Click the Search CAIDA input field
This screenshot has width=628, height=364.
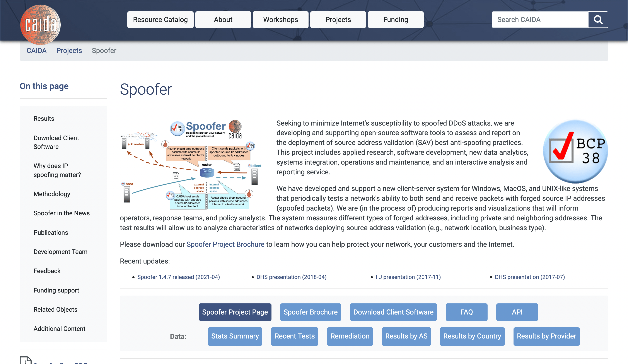point(540,19)
